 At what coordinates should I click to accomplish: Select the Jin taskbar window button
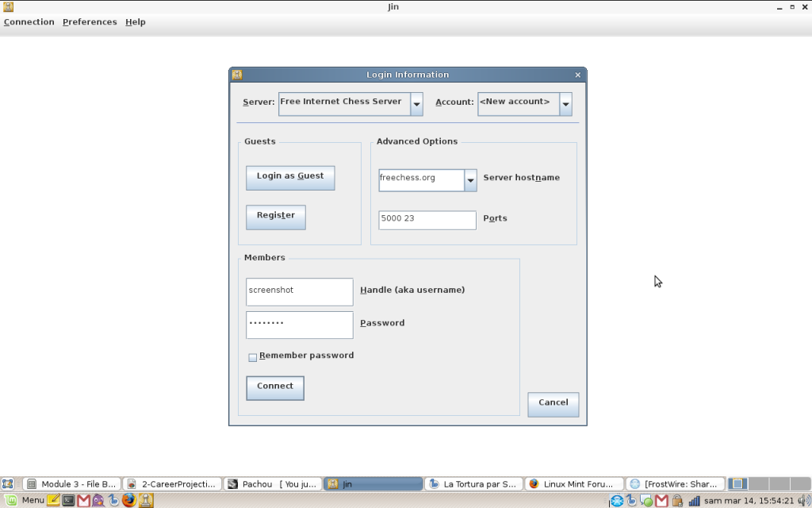373,484
